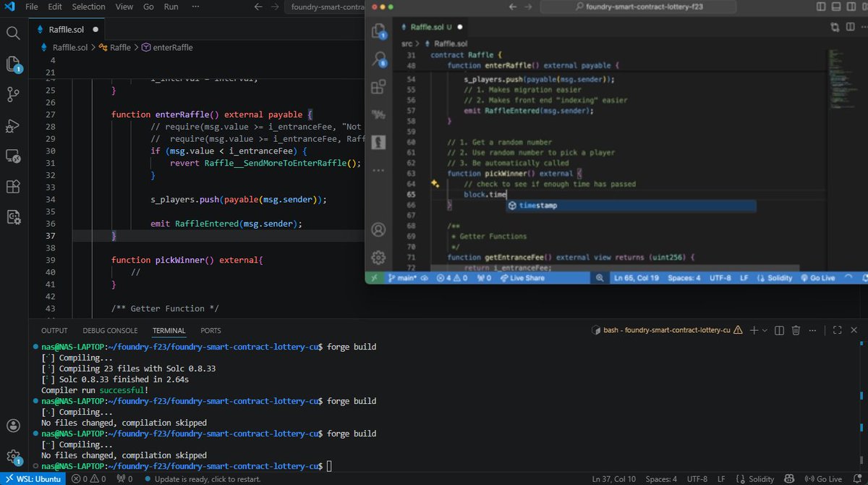Open the title bar overflow menu (...)

click(x=194, y=6)
